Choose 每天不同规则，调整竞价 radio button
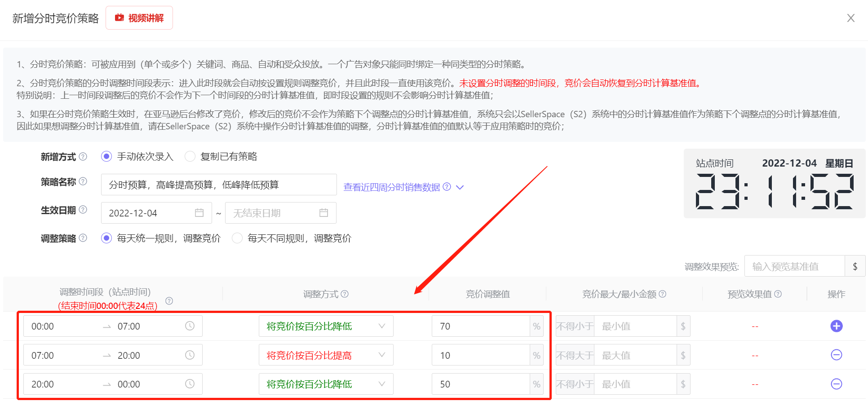This screenshot has height=414, width=868. (x=237, y=238)
